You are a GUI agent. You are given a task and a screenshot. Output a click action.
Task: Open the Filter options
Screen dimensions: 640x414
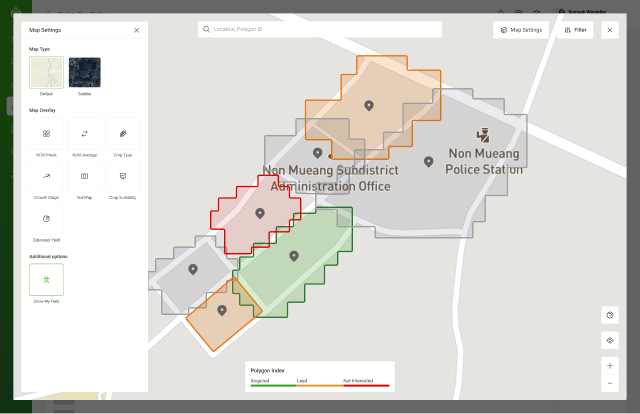tap(575, 30)
